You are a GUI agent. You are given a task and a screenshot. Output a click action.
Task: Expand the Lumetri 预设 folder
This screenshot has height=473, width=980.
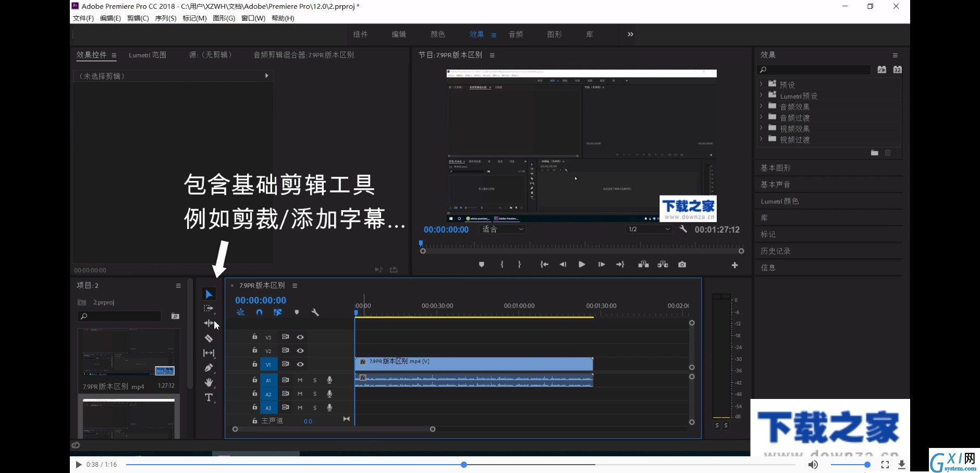[x=761, y=94]
